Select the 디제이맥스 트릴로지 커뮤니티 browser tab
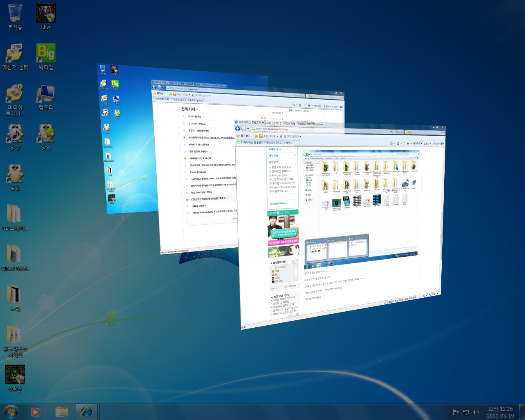Viewport: 525px width, 420px height. point(265,143)
